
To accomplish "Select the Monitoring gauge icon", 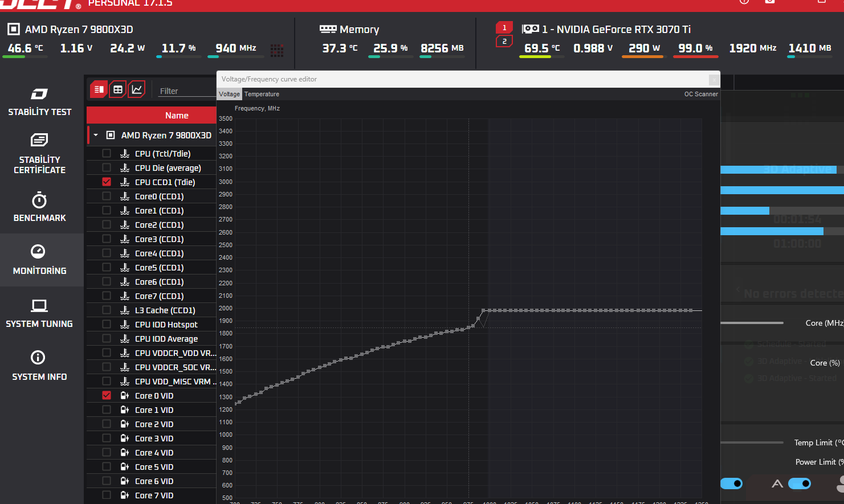I will tap(38, 251).
